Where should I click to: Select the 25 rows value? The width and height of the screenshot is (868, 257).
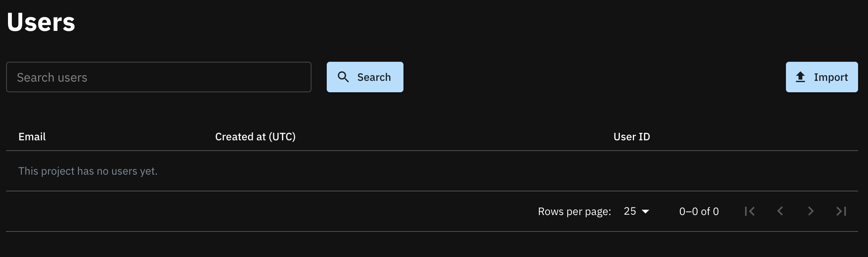(630, 211)
